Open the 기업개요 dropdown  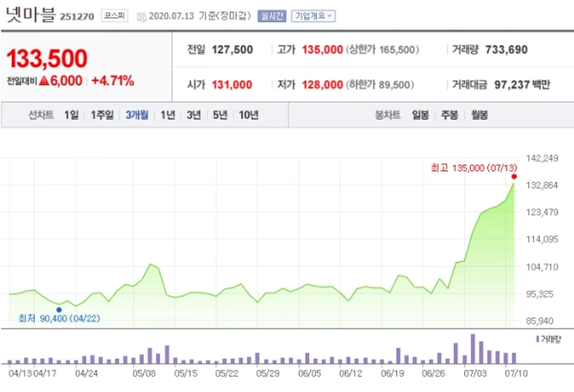click(x=313, y=16)
